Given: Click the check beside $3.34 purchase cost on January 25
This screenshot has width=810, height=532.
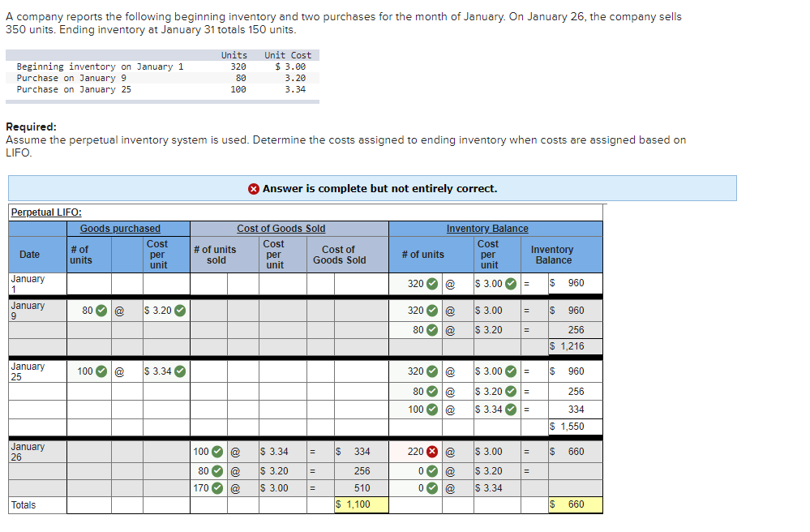Looking at the screenshot, I should pyautogui.click(x=180, y=371).
